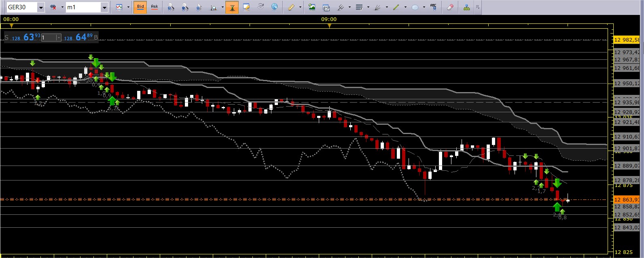644x258 pixels.
Task: Open the order amount dropdown arrow
Action: [x=59, y=38]
